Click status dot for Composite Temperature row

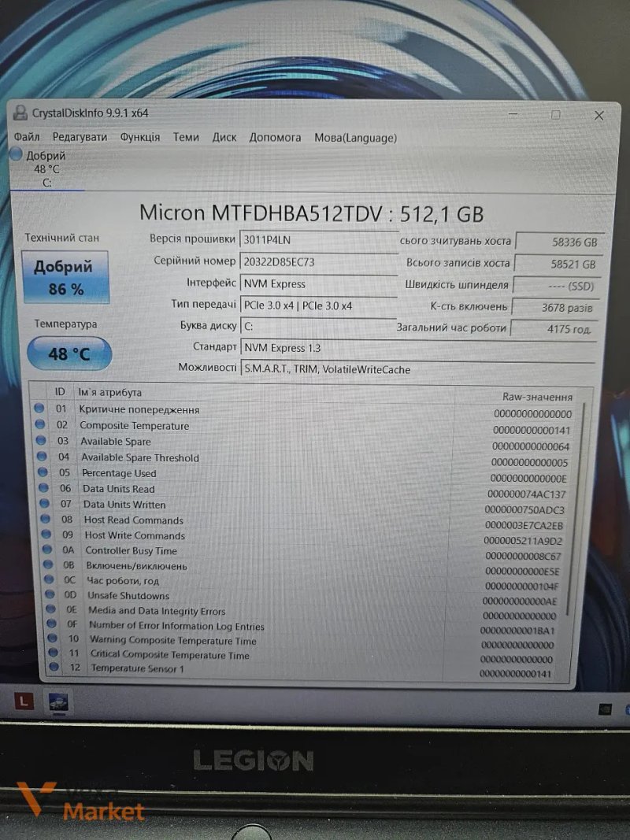click(x=40, y=424)
